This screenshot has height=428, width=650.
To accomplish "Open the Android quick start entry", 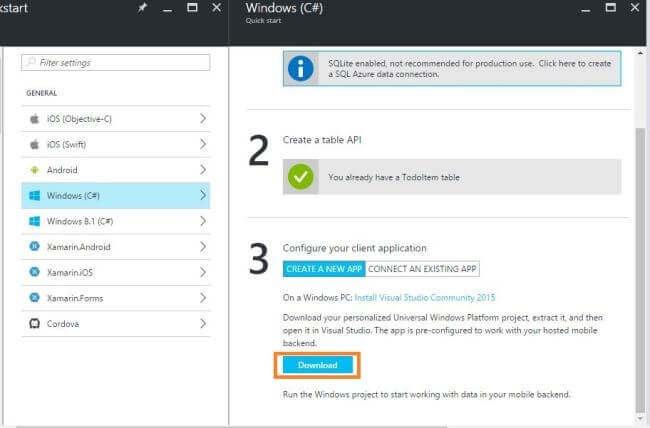I will click(x=116, y=170).
